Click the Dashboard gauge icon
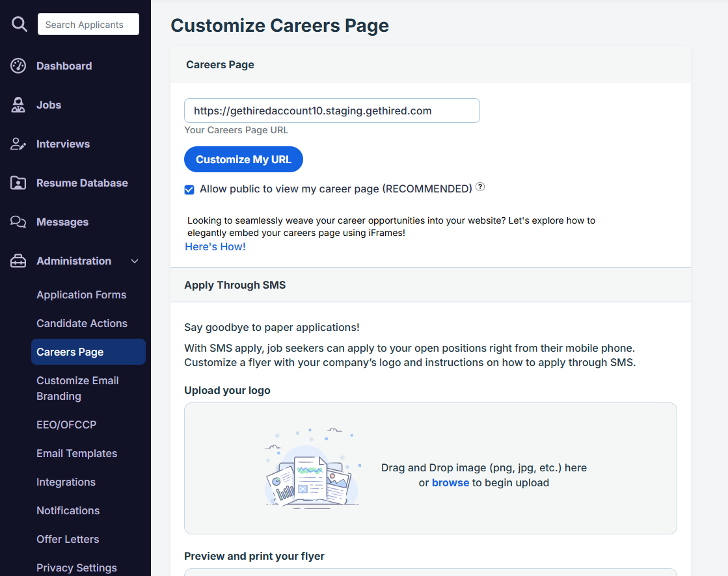Image resolution: width=728 pixels, height=576 pixels. [x=18, y=66]
